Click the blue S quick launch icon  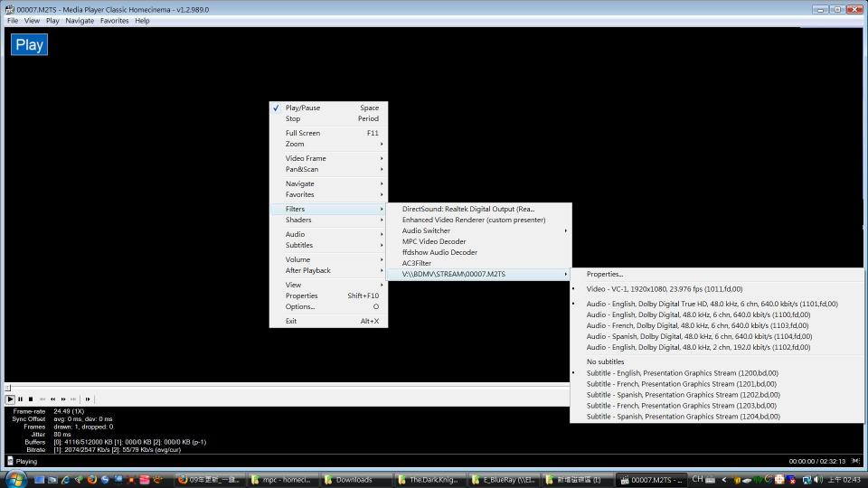[105, 480]
